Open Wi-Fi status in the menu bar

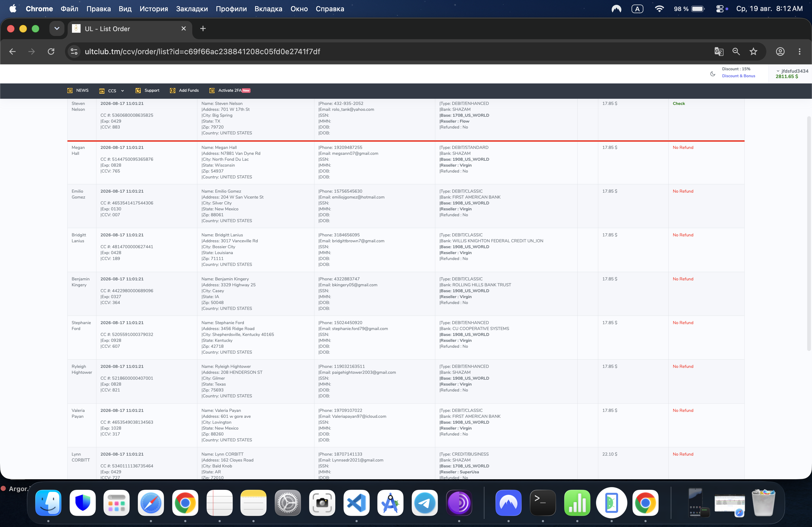point(659,9)
